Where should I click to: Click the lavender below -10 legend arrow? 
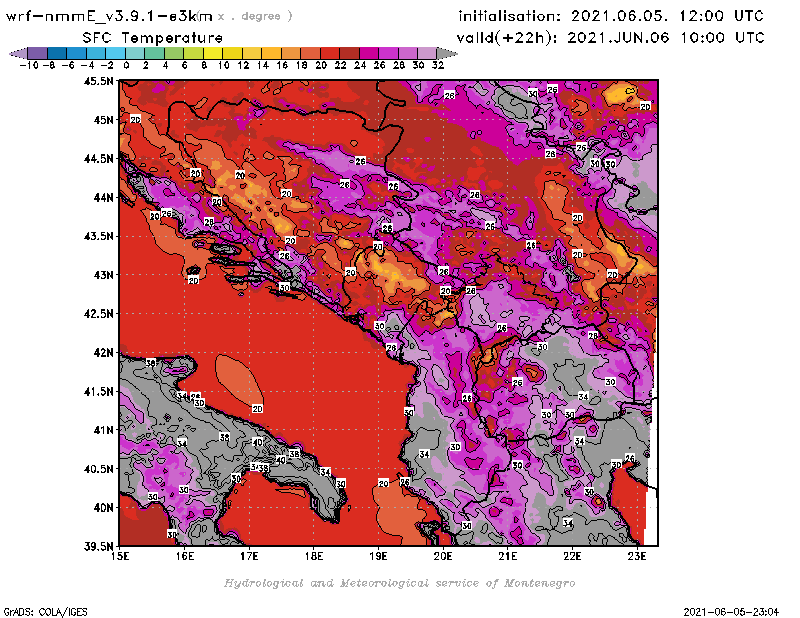point(18,53)
